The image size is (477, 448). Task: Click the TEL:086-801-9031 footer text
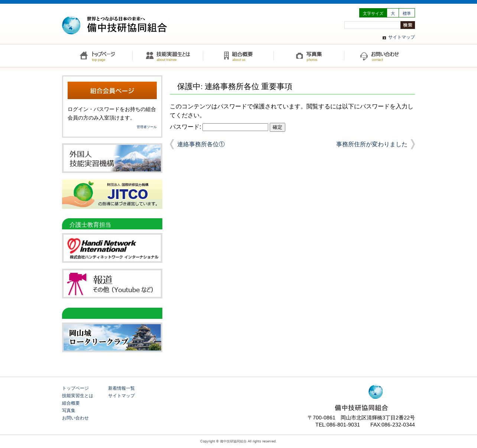click(338, 425)
